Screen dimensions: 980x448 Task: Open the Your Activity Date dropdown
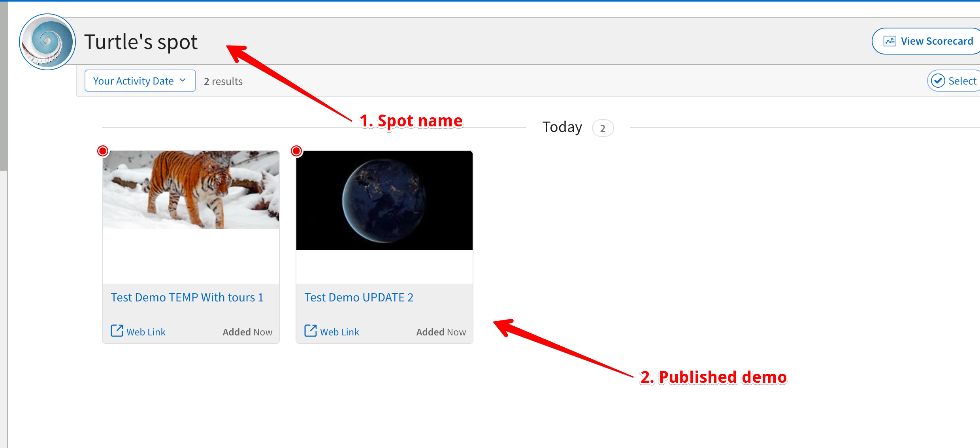(140, 81)
